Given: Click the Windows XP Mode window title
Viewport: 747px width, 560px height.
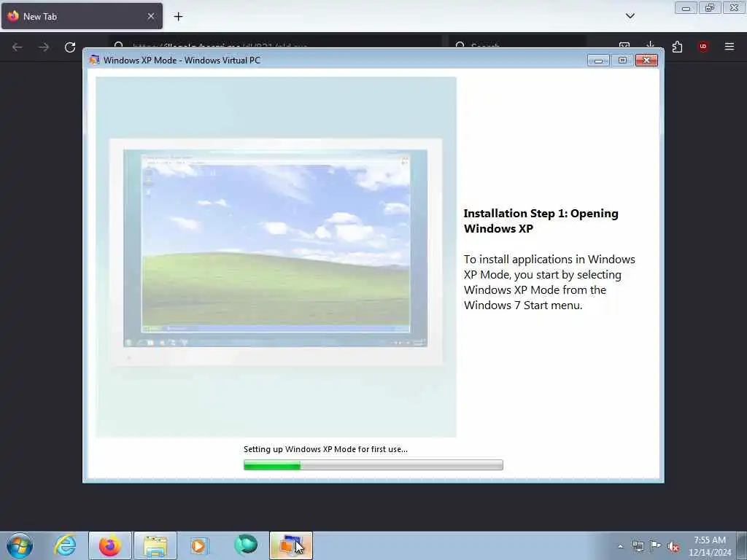Looking at the screenshot, I should tap(182, 61).
